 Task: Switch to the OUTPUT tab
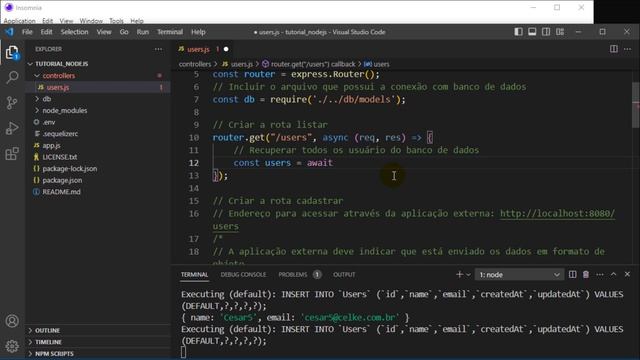pos(344,275)
